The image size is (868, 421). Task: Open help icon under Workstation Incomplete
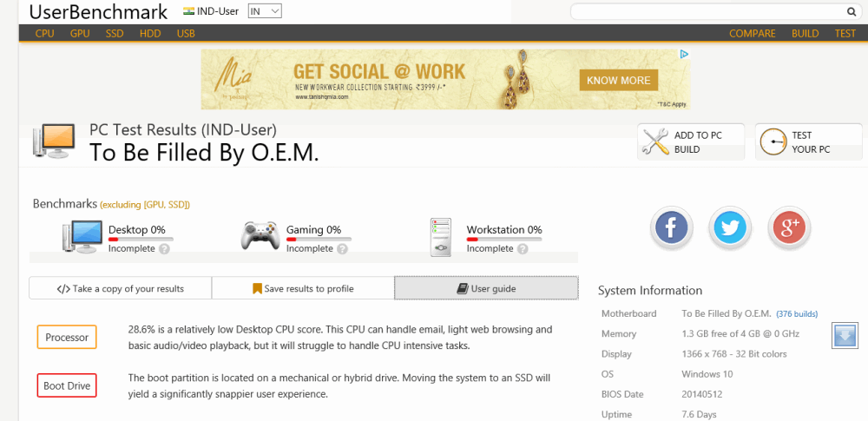[x=523, y=249]
